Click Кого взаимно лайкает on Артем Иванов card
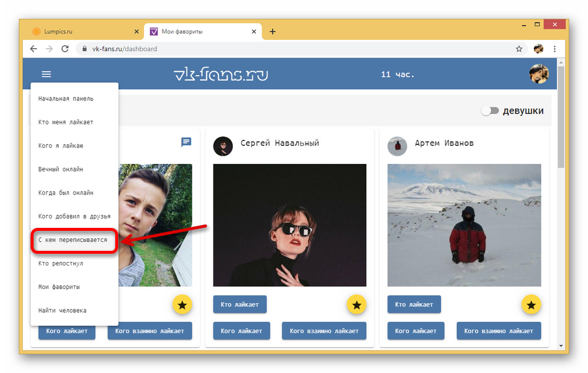The width and height of the screenshot is (588, 373). tap(499, 331)
